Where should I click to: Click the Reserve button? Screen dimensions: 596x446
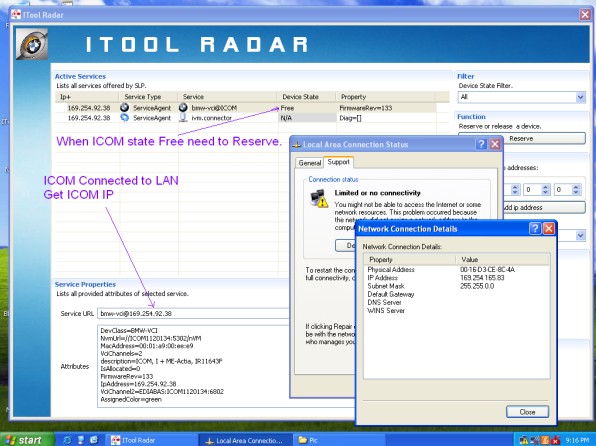[522, 138]
